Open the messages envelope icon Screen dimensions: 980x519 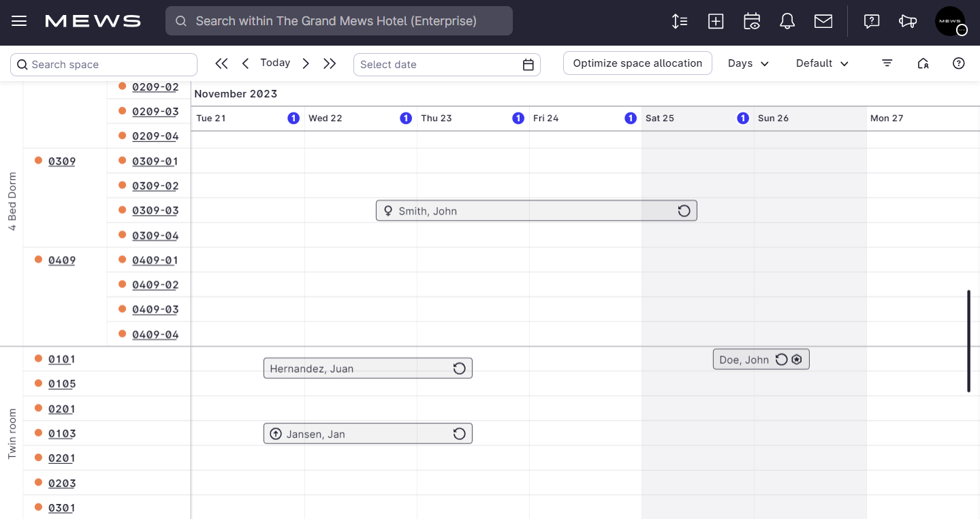pos(823,21)
